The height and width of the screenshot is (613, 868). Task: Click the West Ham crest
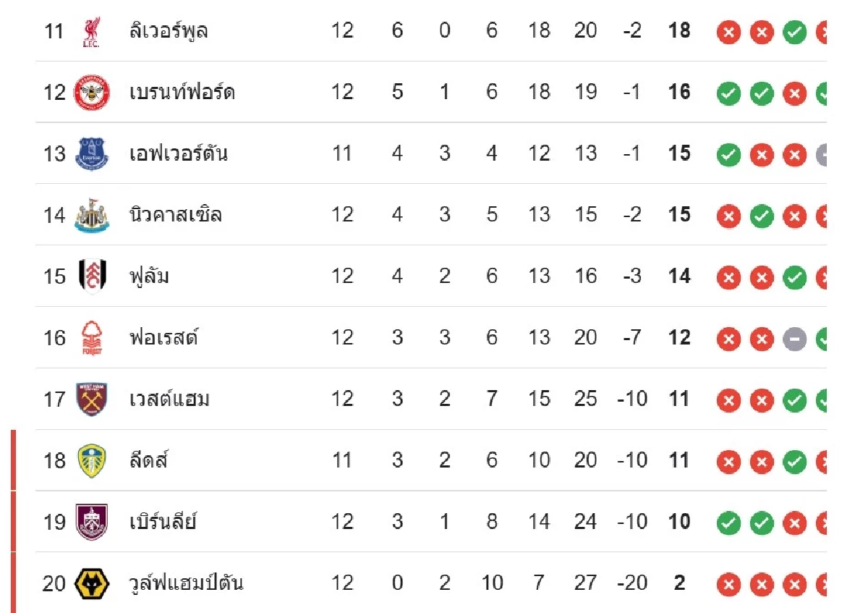92,399
